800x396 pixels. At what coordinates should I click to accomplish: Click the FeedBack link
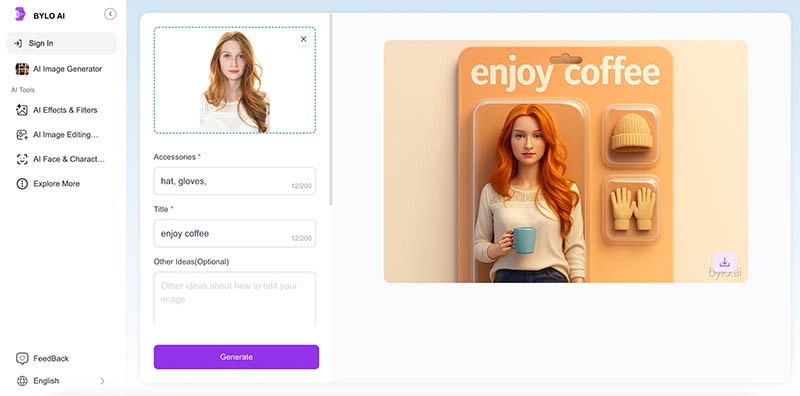[51, 358]
